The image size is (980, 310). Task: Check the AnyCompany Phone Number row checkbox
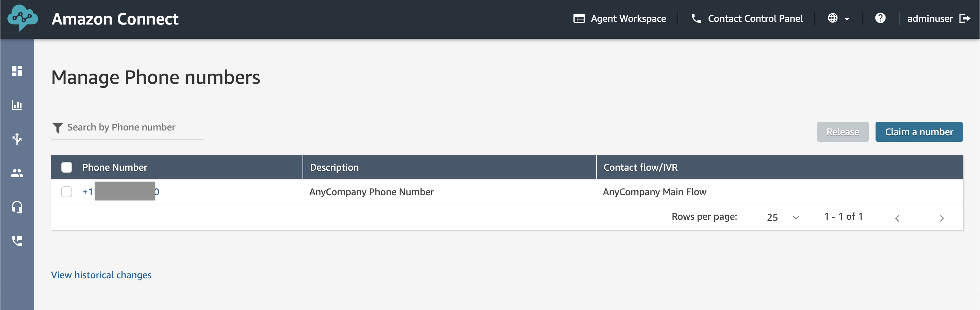coord(67,191)
